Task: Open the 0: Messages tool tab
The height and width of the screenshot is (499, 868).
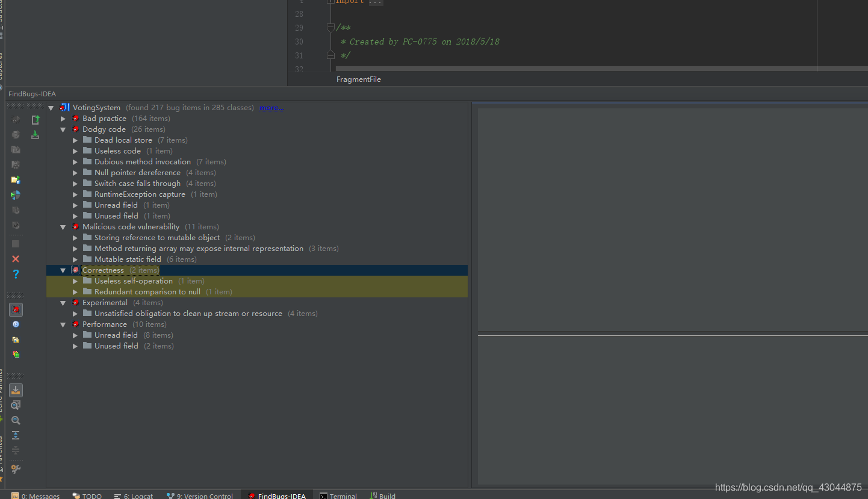Action: [x=36, y=495]
